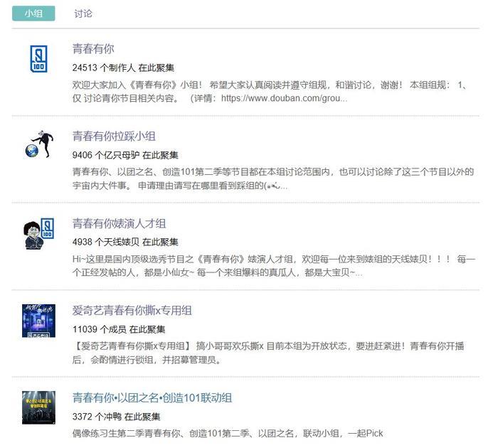Click the description starting 偶像练习生第二季青春有你
This screenshot has height=448, width=498.
coord(228,433)
